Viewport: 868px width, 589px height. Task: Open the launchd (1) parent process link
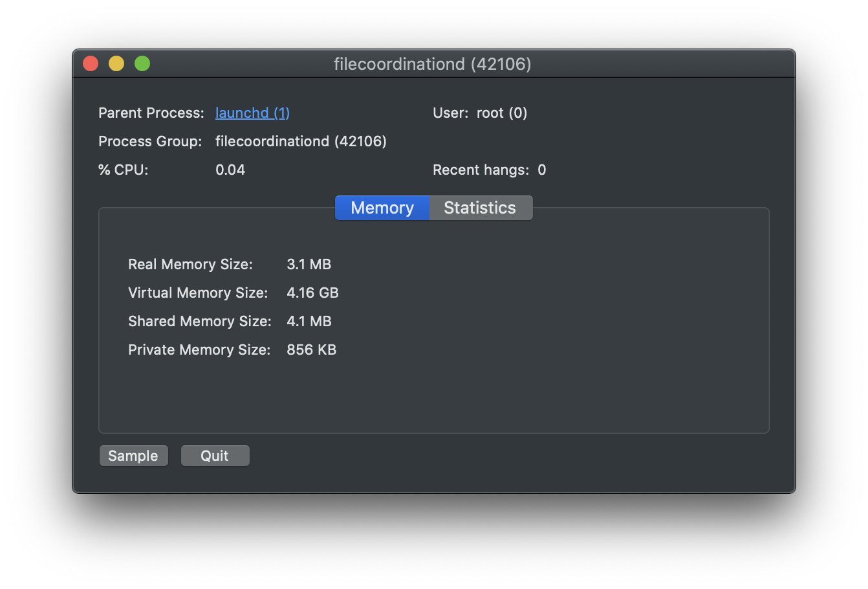[252, 113]
